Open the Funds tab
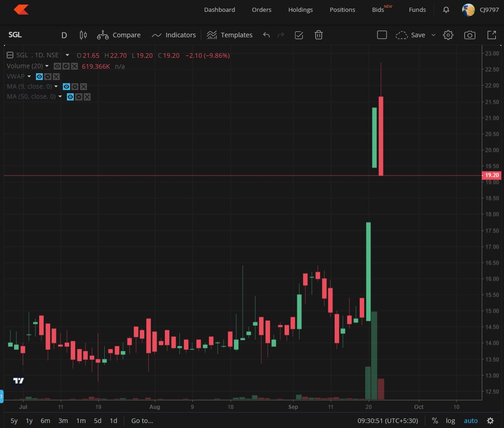 tap(417, 10)
